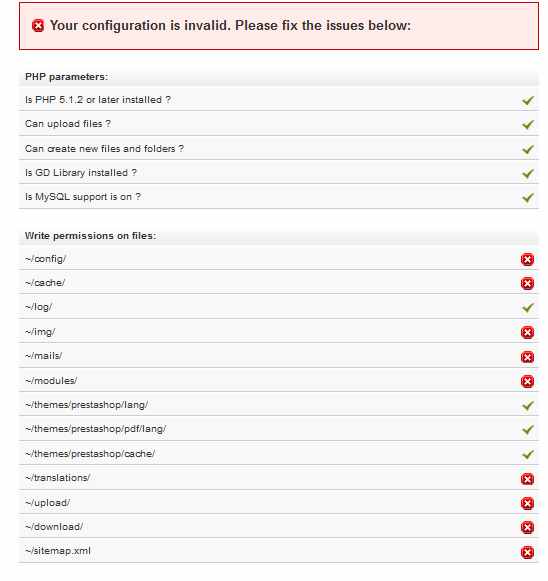Click the green check next to ~/log/
This screenshot has width=548, height=581.
pos(528,308)
